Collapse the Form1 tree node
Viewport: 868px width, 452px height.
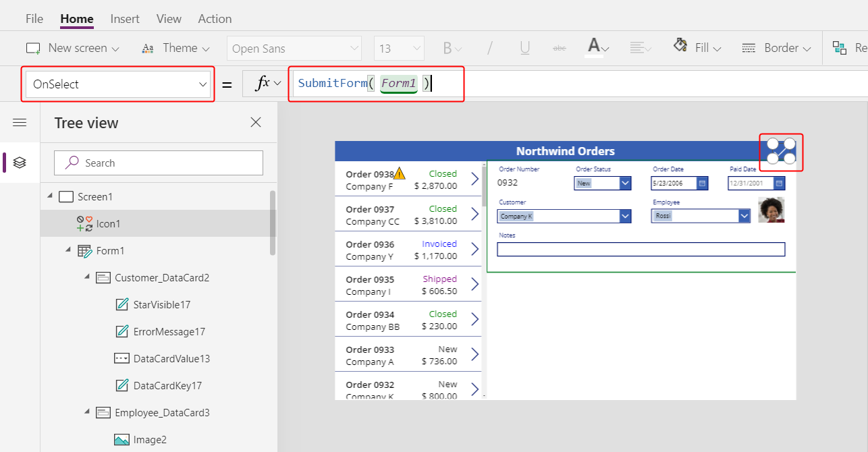tap(68, 250)
